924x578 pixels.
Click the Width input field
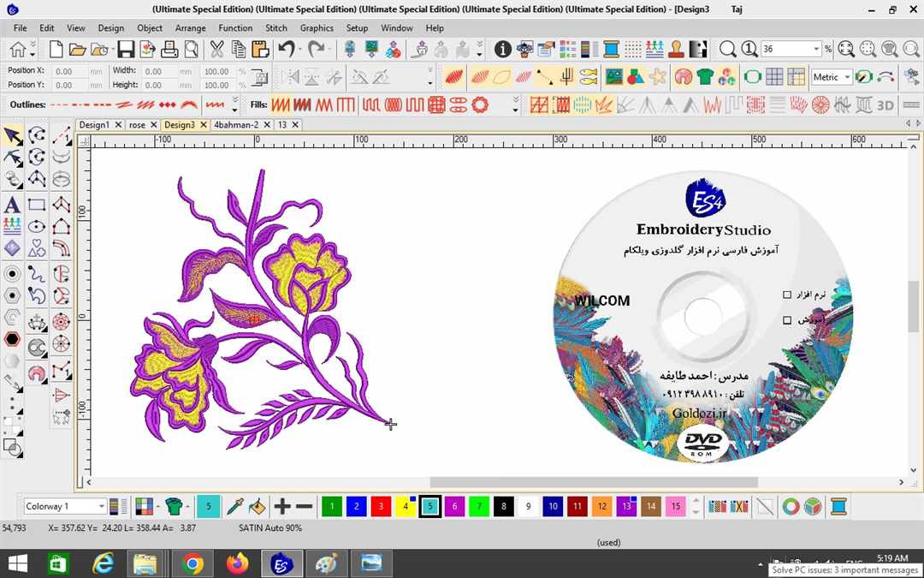pyautogui.click(x=160, y=71)
